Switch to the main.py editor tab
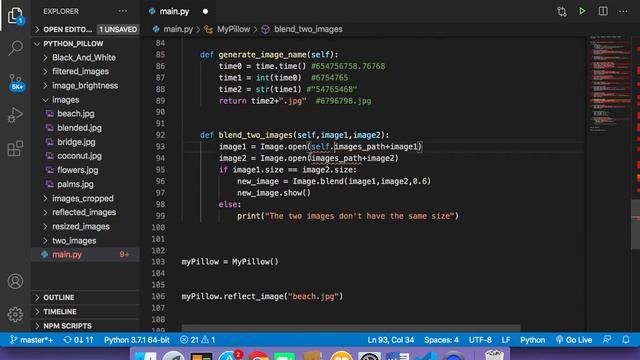 174,11
